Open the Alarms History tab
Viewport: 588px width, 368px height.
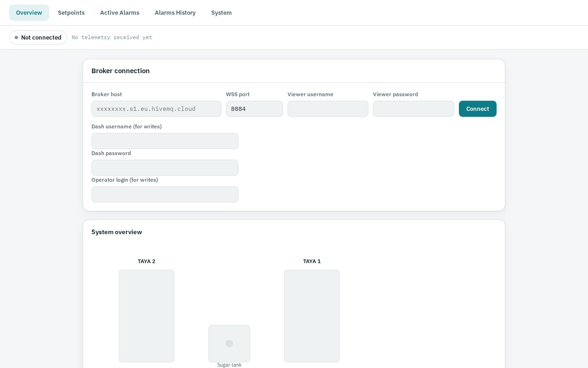(x=175, y=13)
